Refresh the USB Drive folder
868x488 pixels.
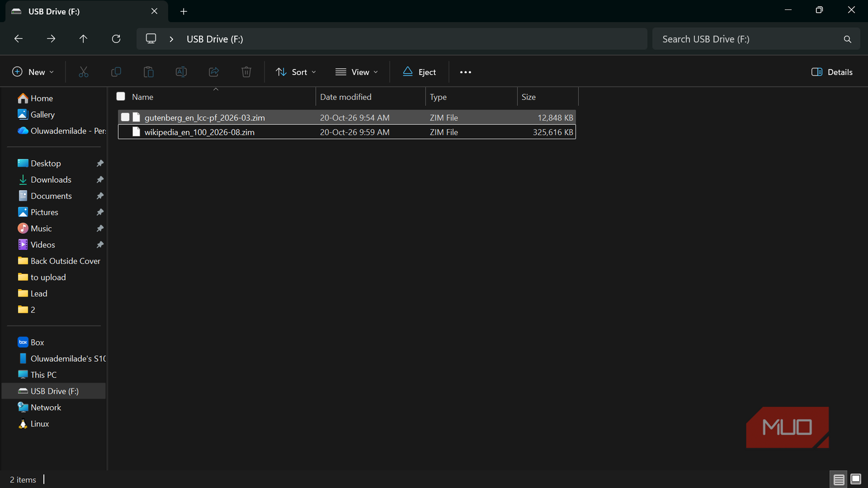[116, 39]
